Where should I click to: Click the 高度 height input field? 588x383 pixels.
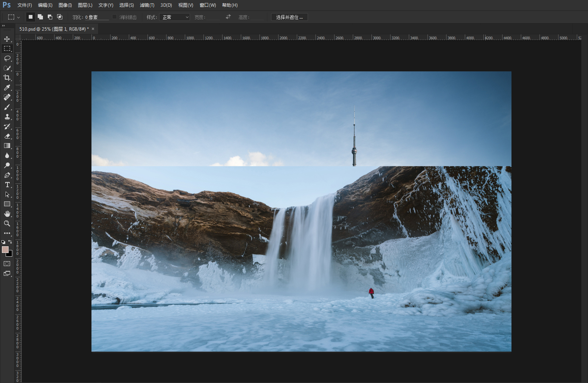(x=257, y=17)
